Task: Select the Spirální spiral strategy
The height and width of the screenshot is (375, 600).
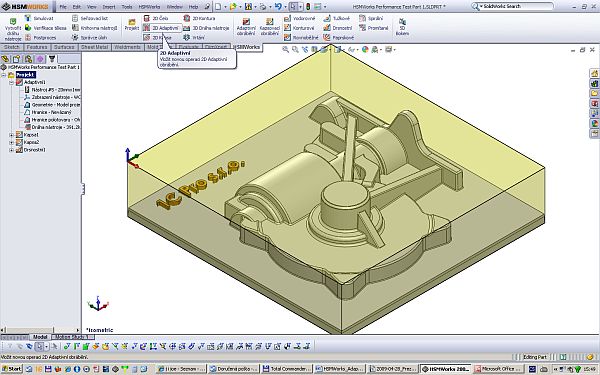Action: (x=371, y=18)
